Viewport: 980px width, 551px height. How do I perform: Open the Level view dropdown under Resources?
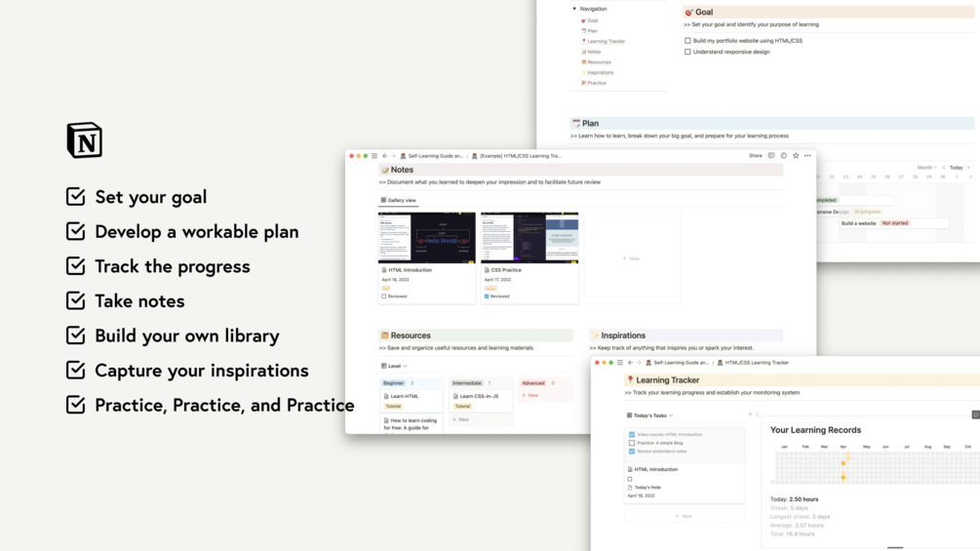(x=394, y=366)
